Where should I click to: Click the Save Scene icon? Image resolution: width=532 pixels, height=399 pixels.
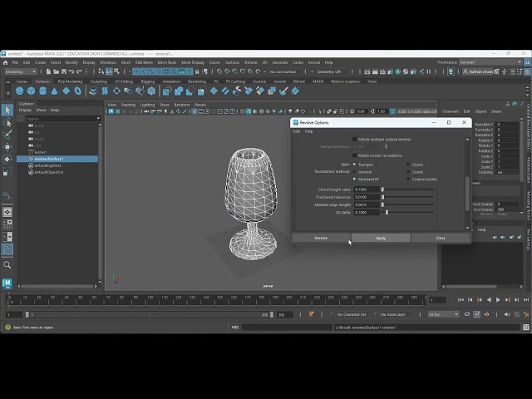(x=64, y=71)
